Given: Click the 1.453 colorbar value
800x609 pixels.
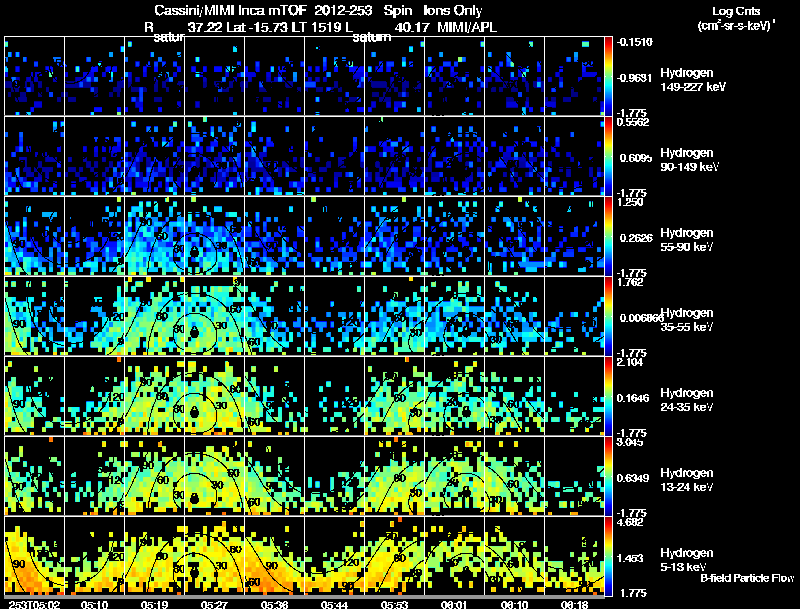Looking at the screenshot, I should (x=630, y=559).
